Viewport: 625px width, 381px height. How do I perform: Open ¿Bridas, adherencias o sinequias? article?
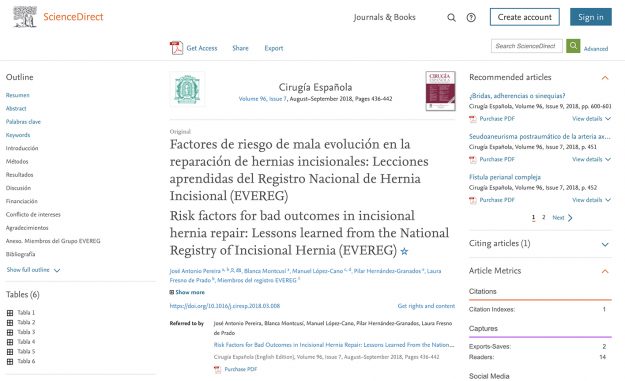(517, 96)
